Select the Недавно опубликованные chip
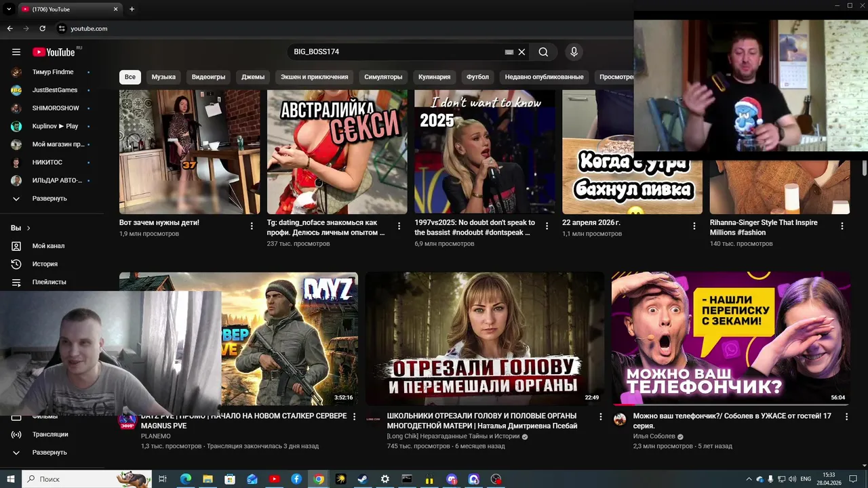 (544, 77)
